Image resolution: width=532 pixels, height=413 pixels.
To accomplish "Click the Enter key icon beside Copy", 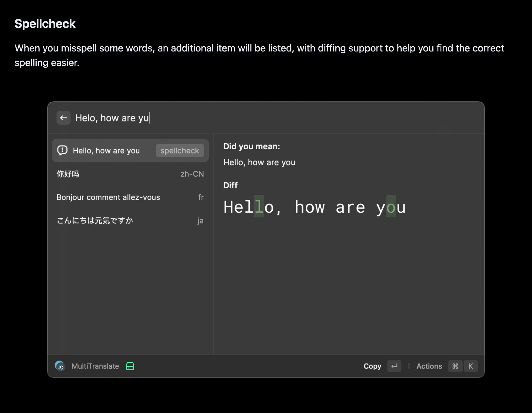I will point(394,366).
